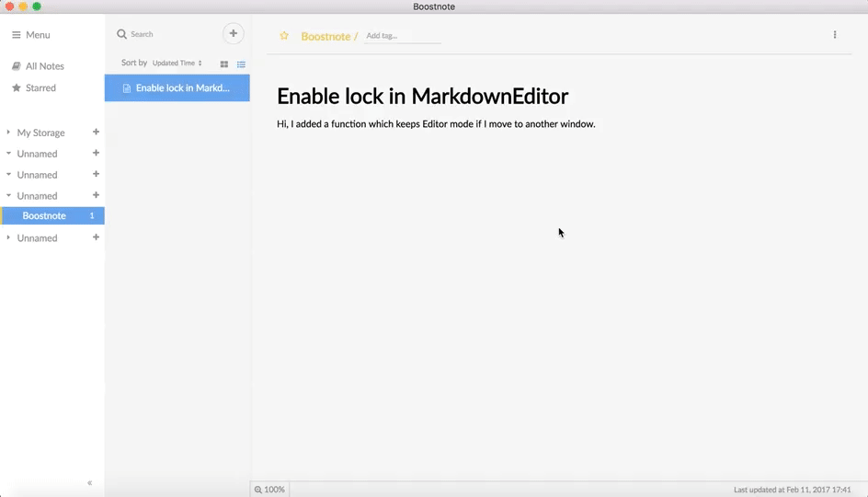Collapse the first Unnamed storage
868x497 pixels.
[x=8, y=153]
